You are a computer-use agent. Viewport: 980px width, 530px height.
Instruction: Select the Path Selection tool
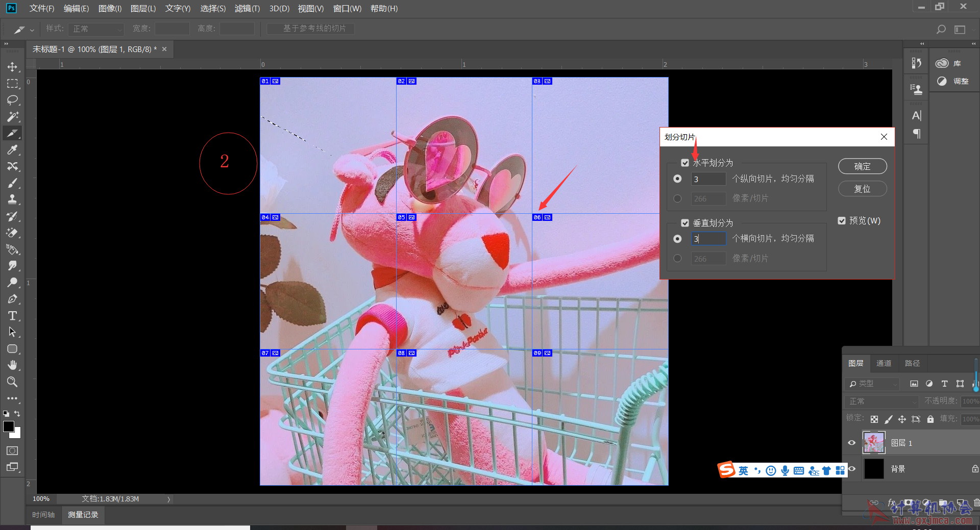(12, 332)
